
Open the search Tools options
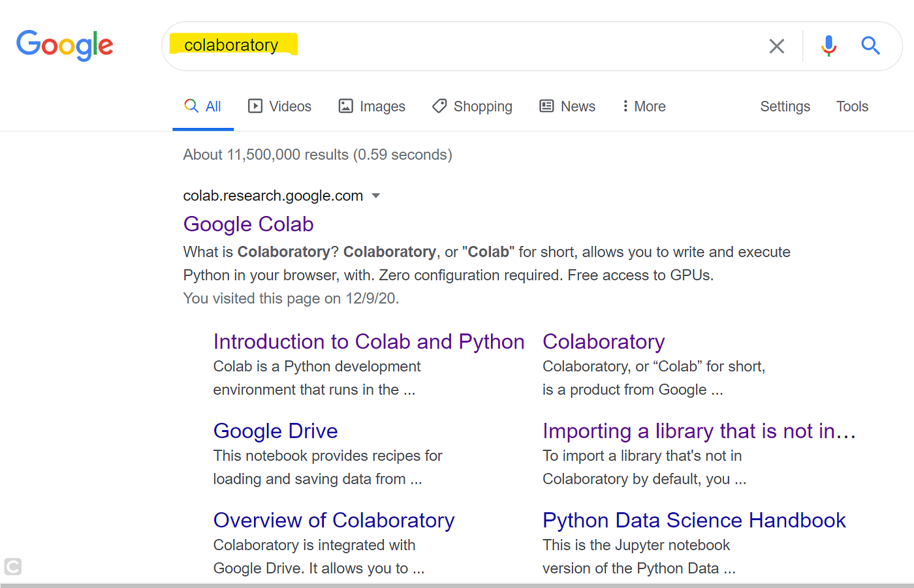coord(852,106)
